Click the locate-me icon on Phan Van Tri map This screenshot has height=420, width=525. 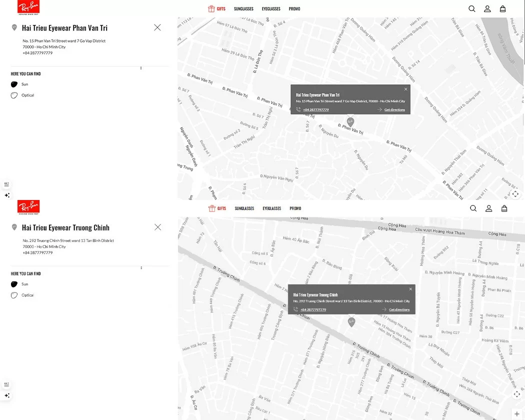[515, 194]
